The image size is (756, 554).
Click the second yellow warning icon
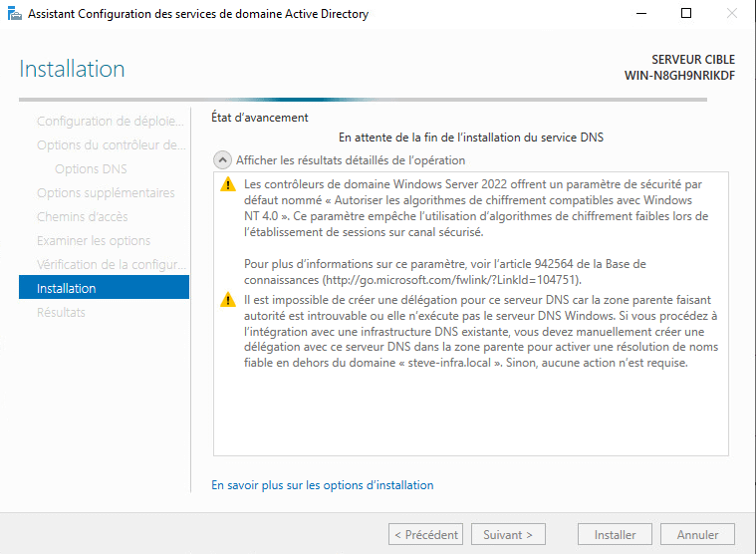point(228,300)
